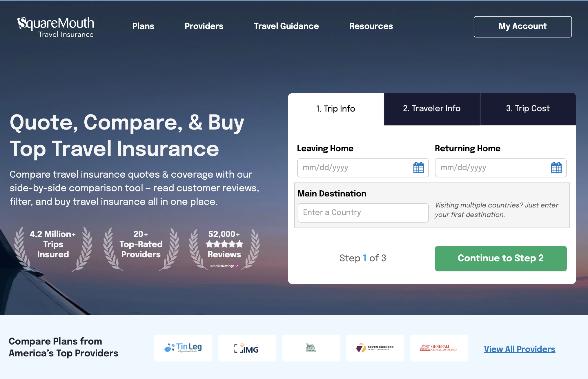Select the Tin Leg provider logo
This screenshot has height=379, width=588.
click(x=183, y=348)
